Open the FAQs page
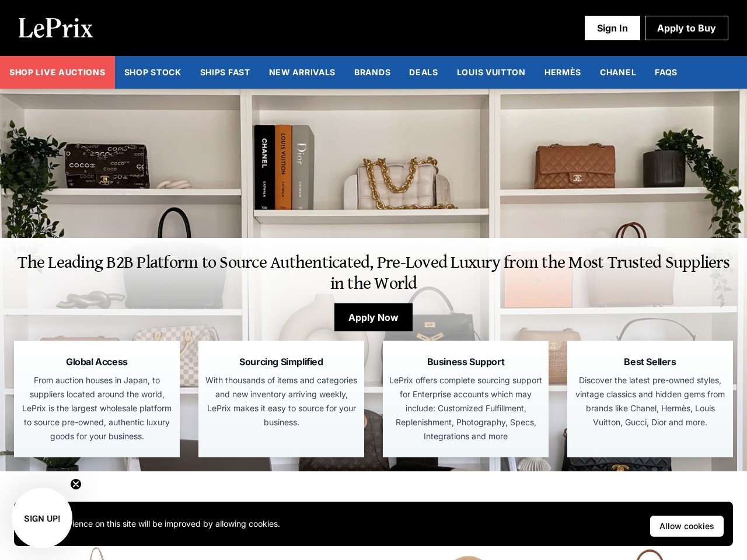 pos(666,72)
